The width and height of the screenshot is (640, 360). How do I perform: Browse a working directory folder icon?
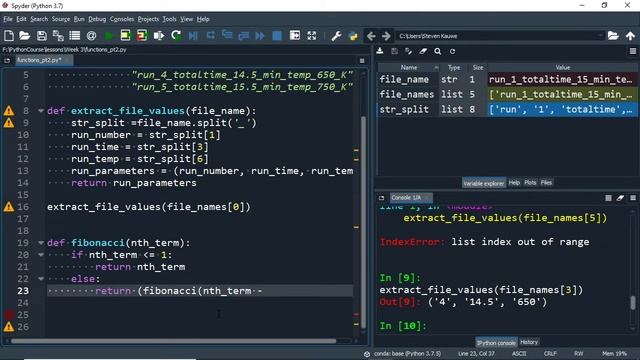point(613,36)
